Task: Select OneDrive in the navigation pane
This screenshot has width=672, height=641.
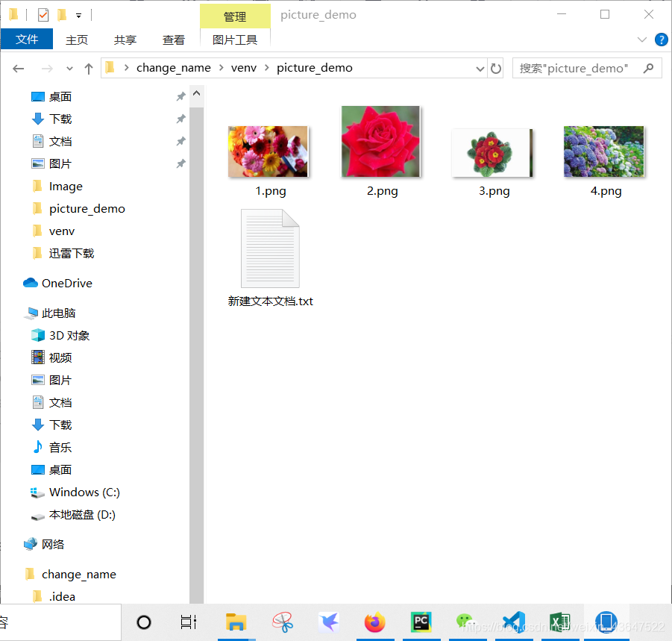Action: click(67, 284)
